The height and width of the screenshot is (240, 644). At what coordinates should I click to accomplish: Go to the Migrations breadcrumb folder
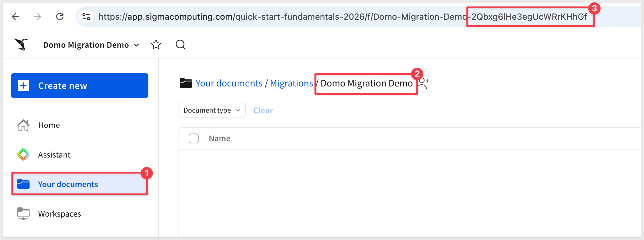[x=292, y=83]
